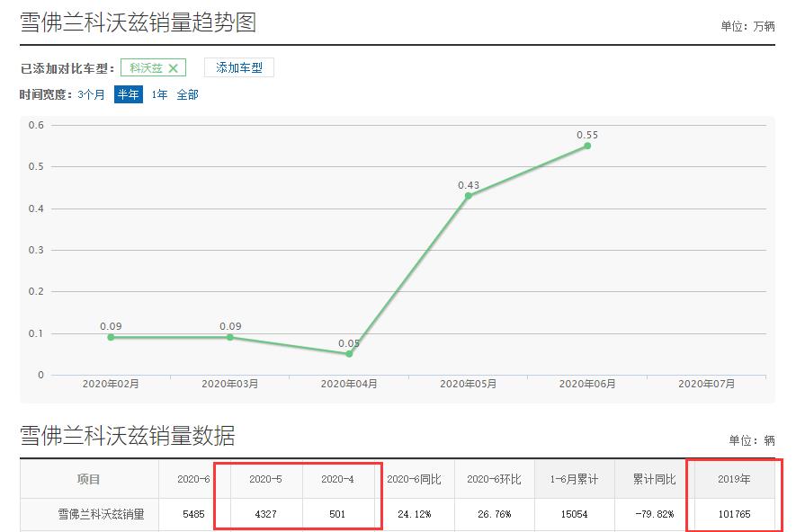The image size is (796, 532).
Task: Click the 2020年04月 x-axis label
Action: [349, 384]
